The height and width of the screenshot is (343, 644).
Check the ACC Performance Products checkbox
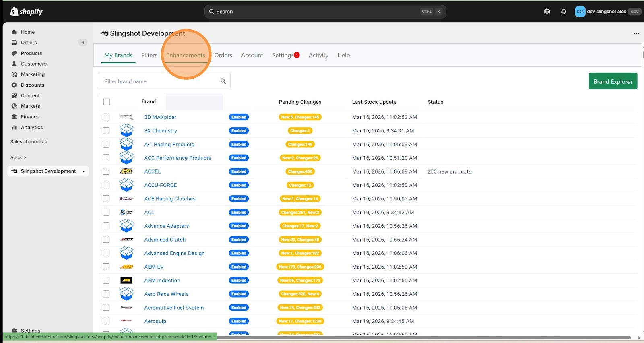(x=106, y=158)
